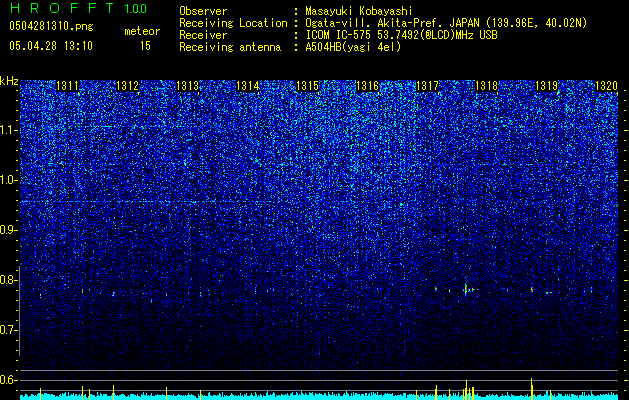Click the kHz axis unit label
This screenshot has height=400, width=629.
pyautogui.click(x=9, y=81)
